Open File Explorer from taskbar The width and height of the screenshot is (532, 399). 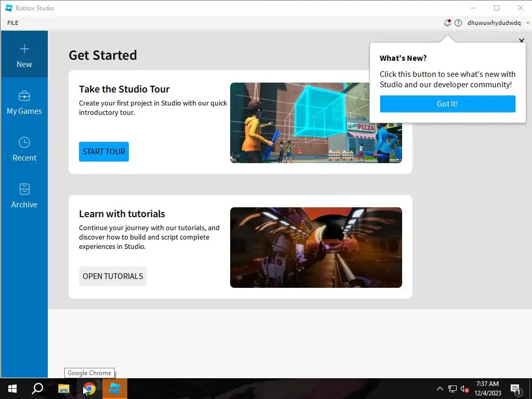63,389
